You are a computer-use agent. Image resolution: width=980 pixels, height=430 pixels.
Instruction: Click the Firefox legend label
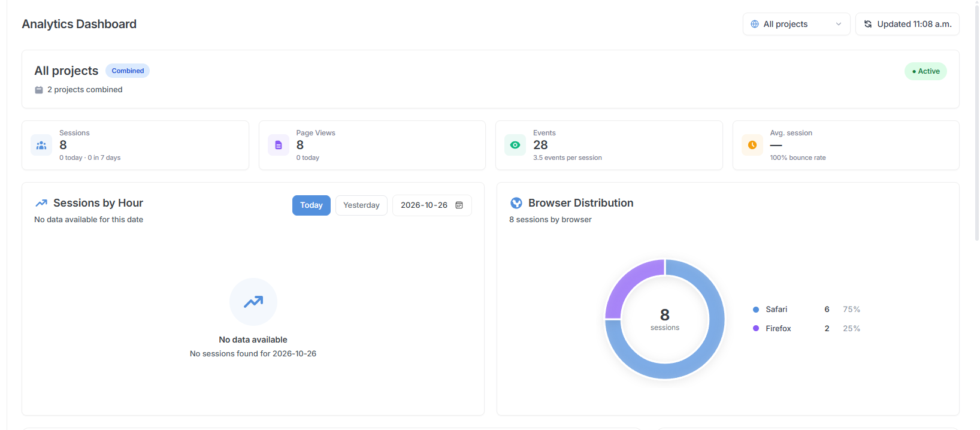[x=778, y=329]
